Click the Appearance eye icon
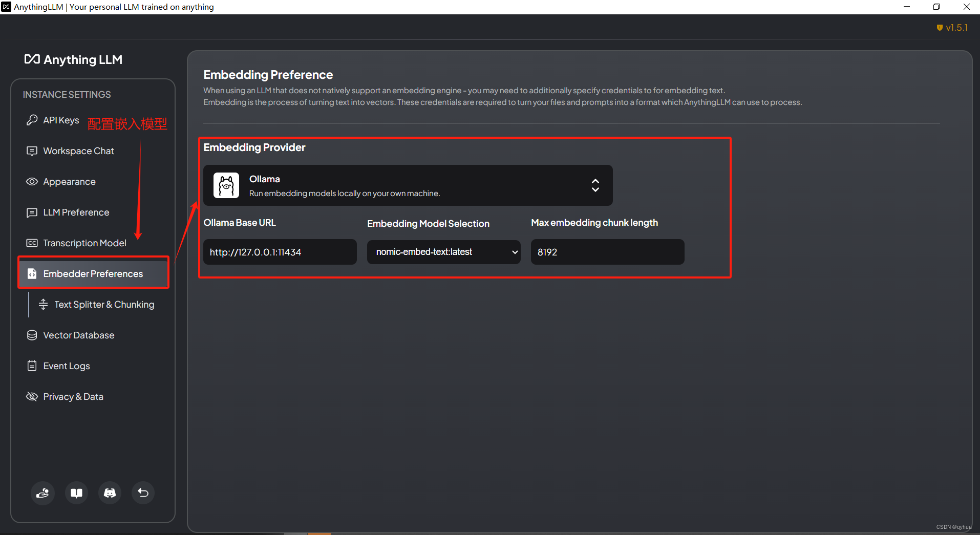This screenshot has width=980, height=535. click(32, 182)
